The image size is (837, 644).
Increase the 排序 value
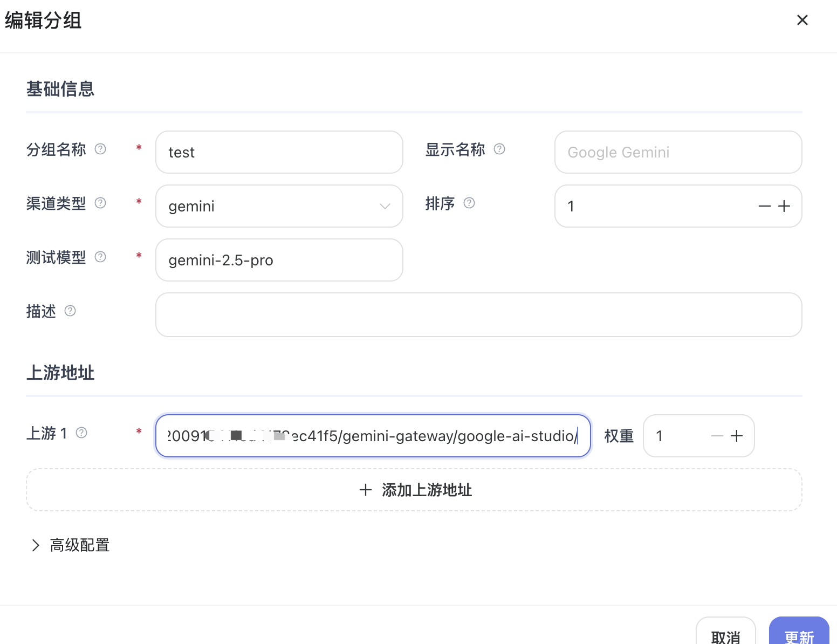click(784, 206)
